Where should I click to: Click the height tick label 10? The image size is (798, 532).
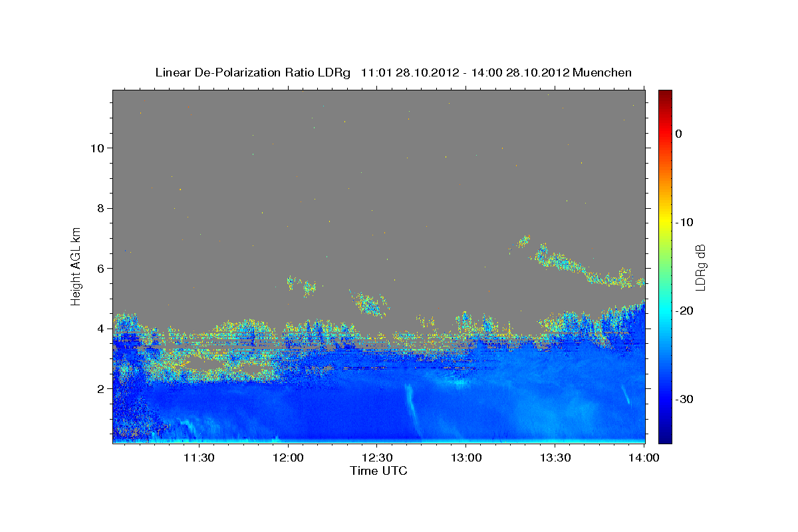97,148
